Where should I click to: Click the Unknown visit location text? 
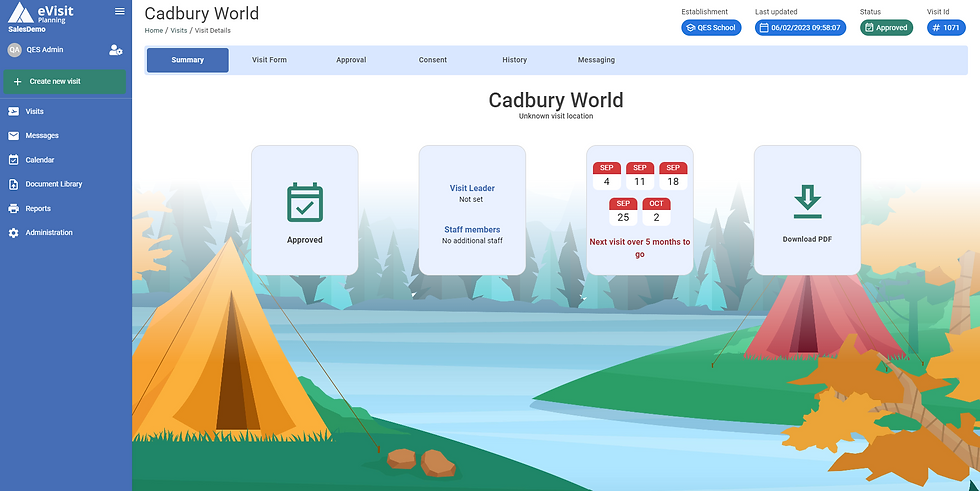pyautogui.click(x=556, y=116)
